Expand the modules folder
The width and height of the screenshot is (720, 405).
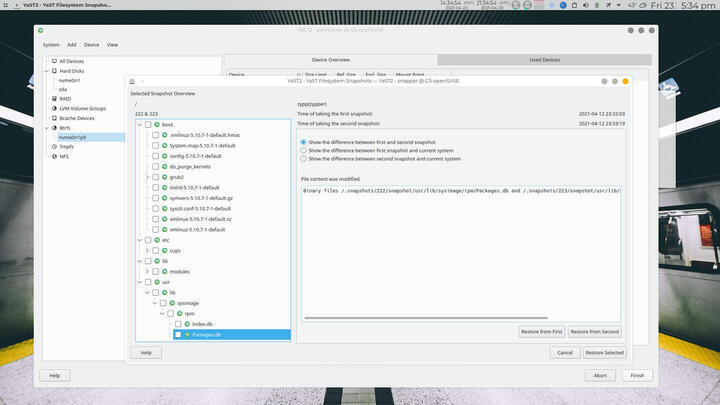coord(147,271)
